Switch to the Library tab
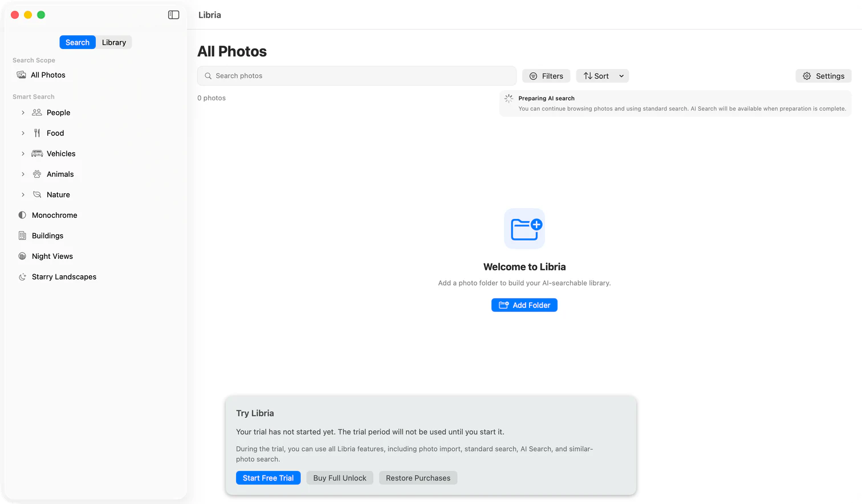Image resolution: width=862 pixels, height=504 pixels. click(x=114, y=42)
